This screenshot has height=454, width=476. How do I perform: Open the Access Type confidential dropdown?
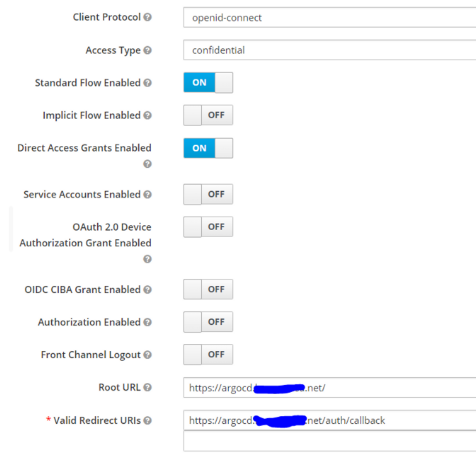pos(330,50)
